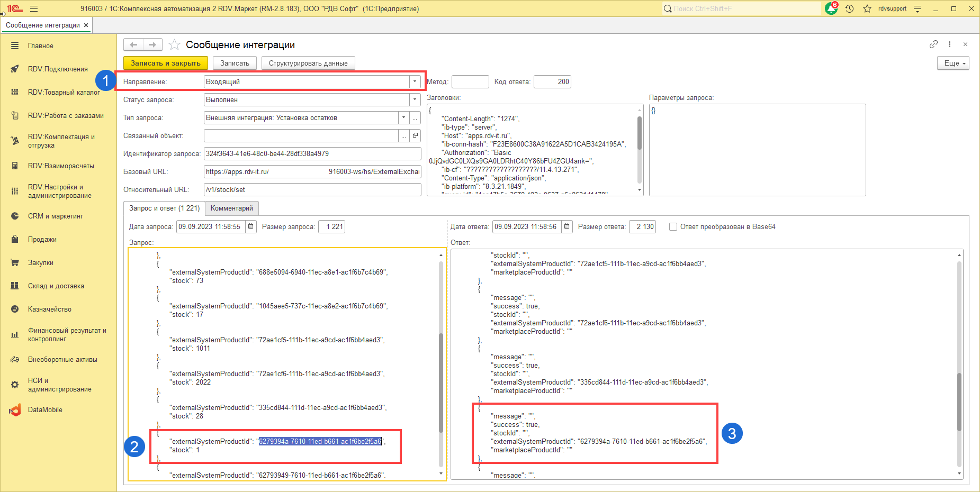Image resolution: width=980 pixels, height=492 pixels.
Task: Toggle 'Ответ преобразован в Base64' checkbox
Action: point(673,227)
